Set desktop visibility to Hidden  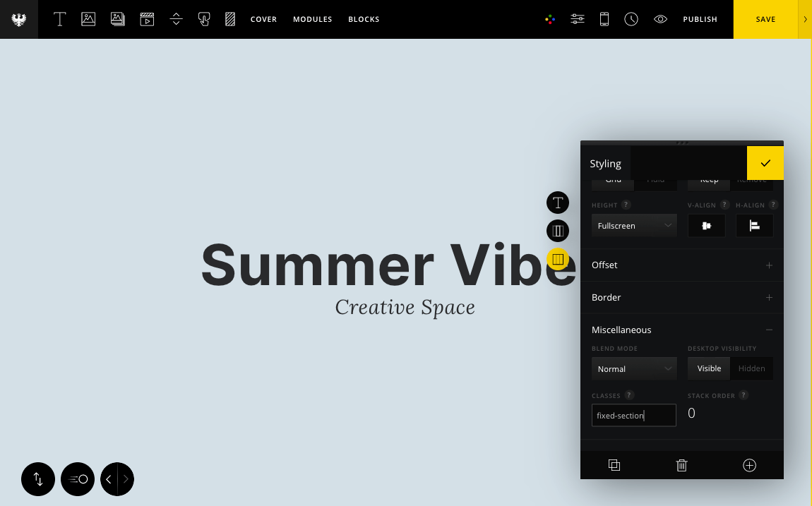751,368
